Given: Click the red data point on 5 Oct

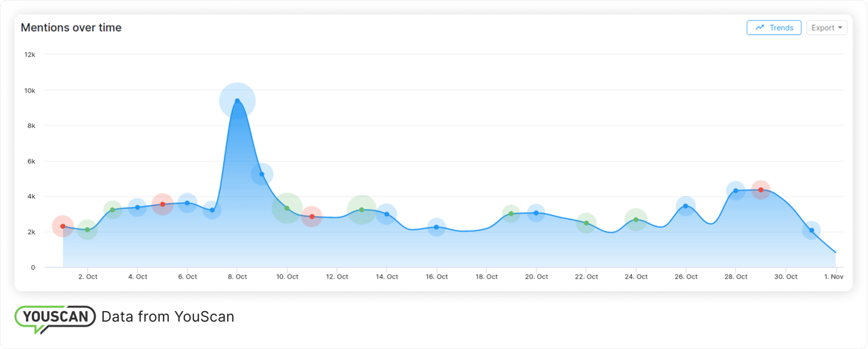Looking at the screenshot, I should tap(163, 204).
